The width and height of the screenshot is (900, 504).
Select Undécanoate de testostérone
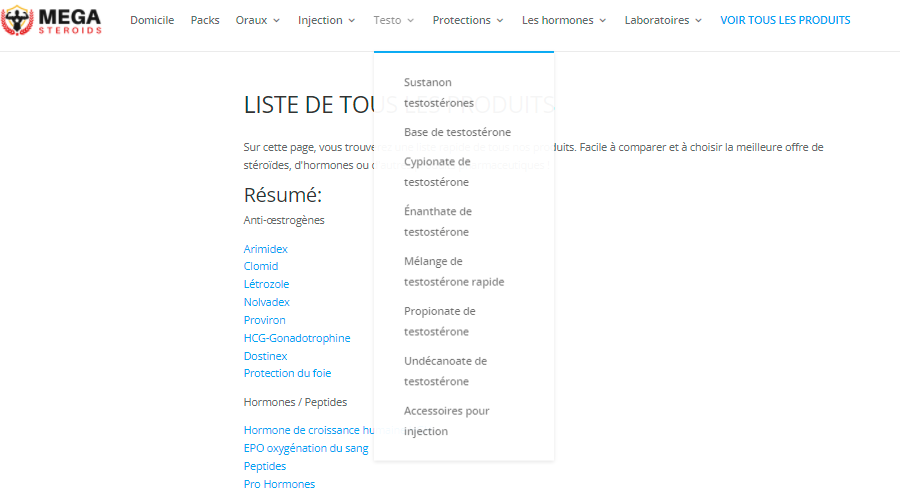pyautogui.click(x=445, y=371)
